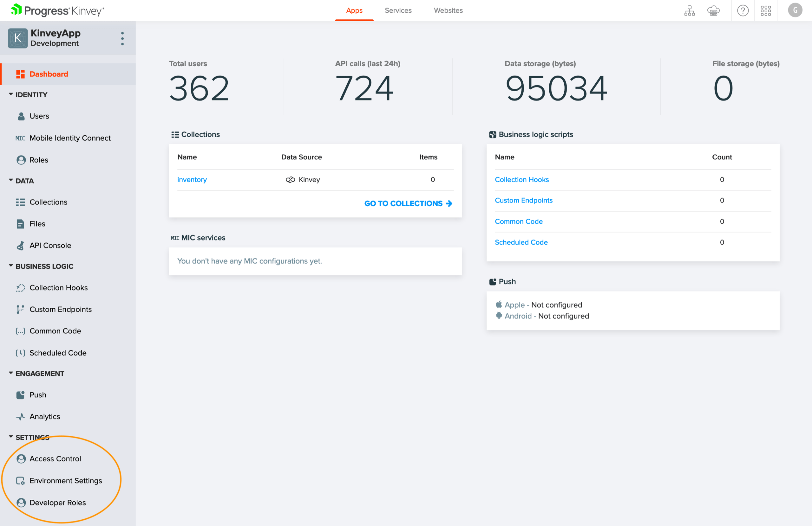This screenshot has width=812, height=526.
Task: Open the inventory collection link
Action: (192, 180)
